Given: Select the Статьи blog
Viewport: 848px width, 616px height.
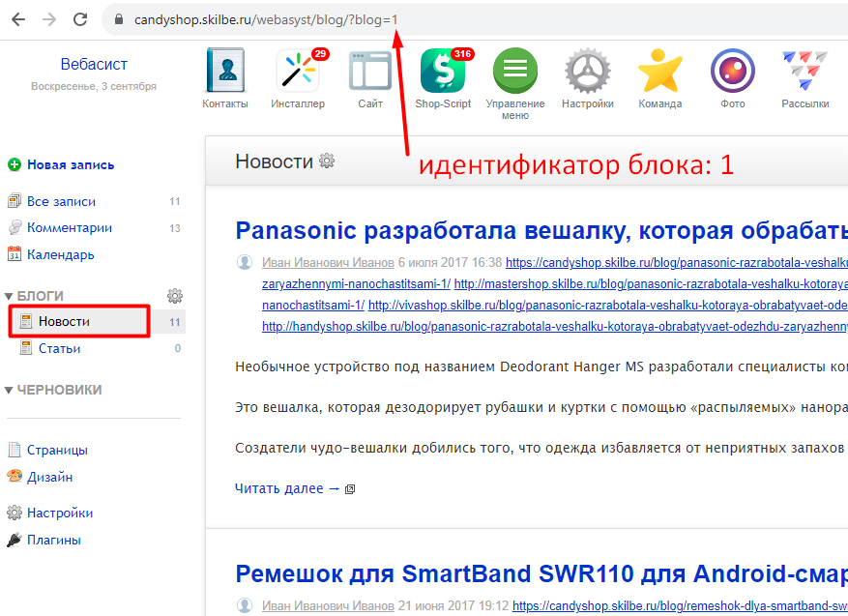Looking at the screenshot, I should pos(59,348).
